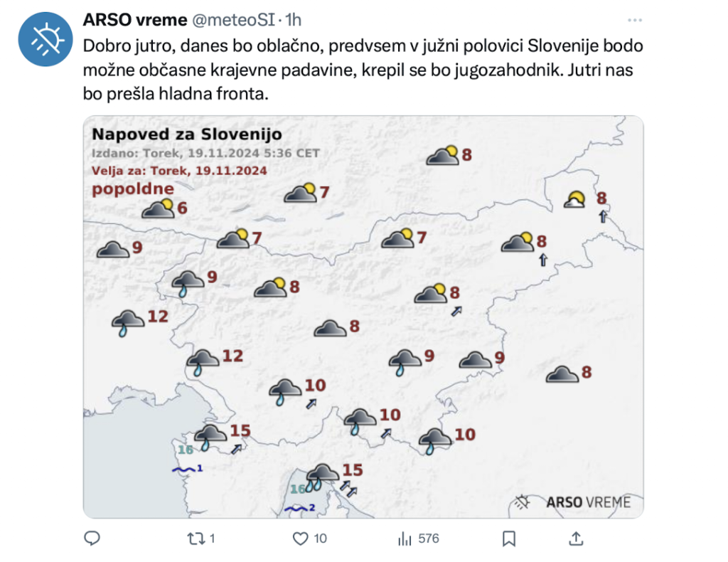Image resolution: width=728 pixels, height=562 pixels.
Task: Click the rain cloud icon beside temperature 15 near coast
Action: (210, 437)
